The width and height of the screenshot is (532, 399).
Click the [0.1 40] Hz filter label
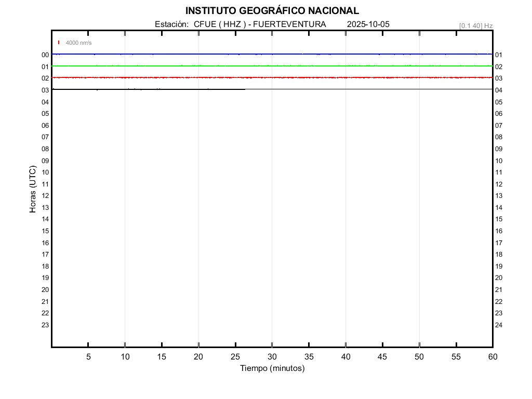(x=475, y=25)
